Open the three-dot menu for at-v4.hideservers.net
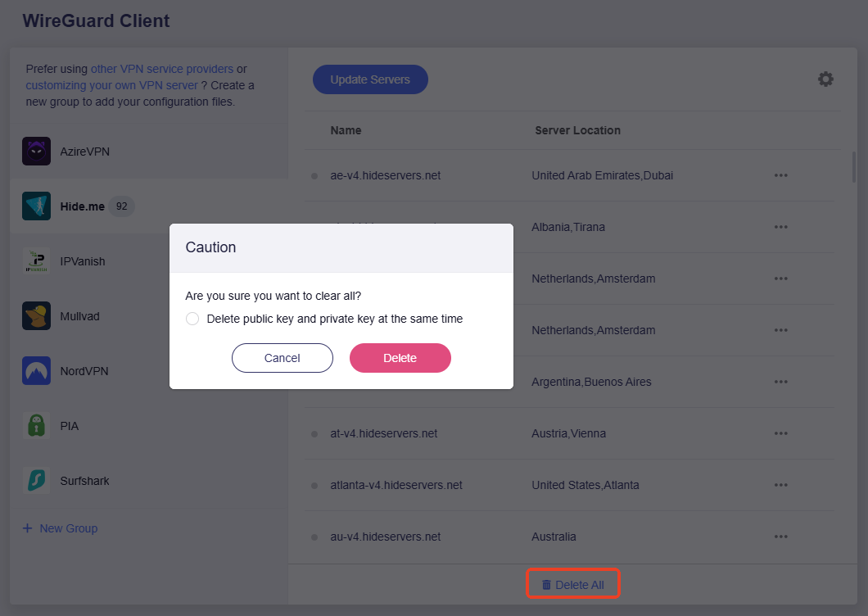This screenshot has height=616, width=868. coord(780,433)
